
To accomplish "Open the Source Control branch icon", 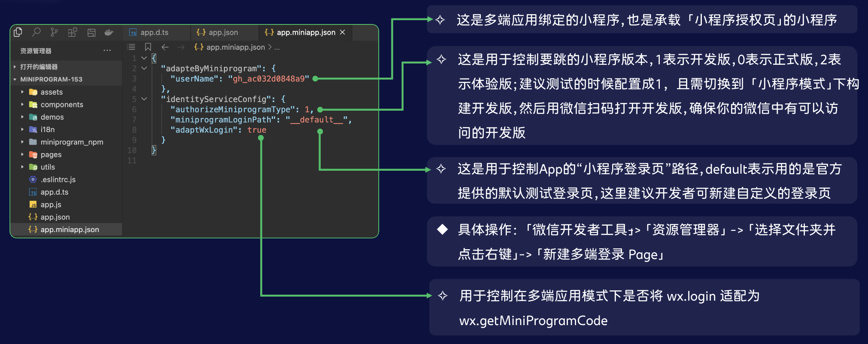I will pyautogui.click(x=54, y=32).
